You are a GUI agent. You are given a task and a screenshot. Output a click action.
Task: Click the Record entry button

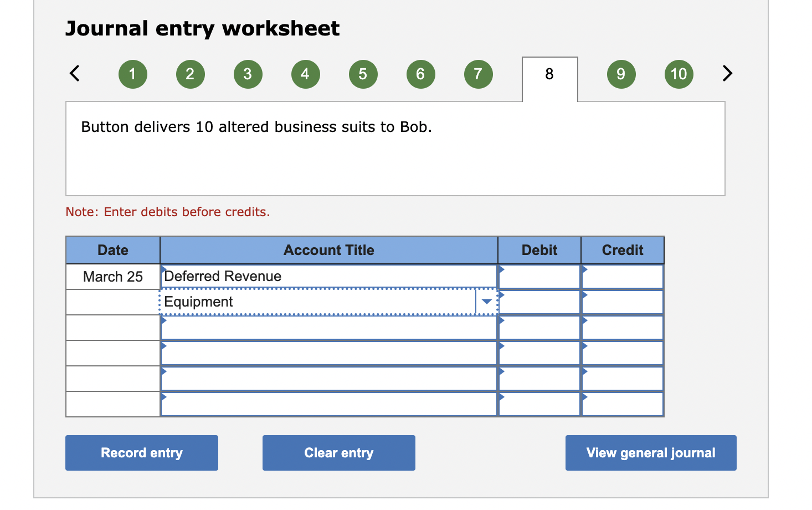click(x=141, y=453)
